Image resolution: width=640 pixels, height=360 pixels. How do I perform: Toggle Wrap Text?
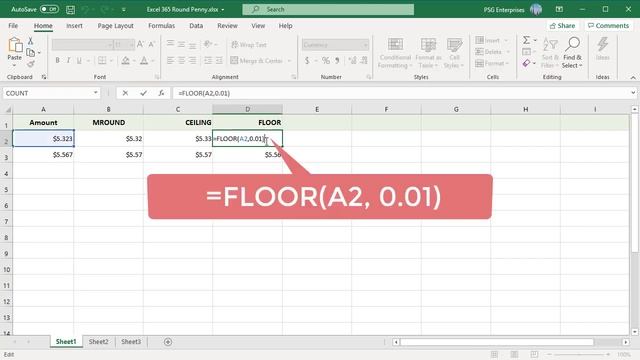click(x=249, y=44)
